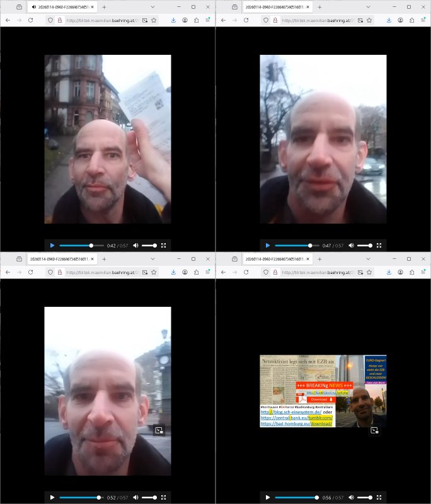Select the tab with the playing-audio speaker indicator

62,7
